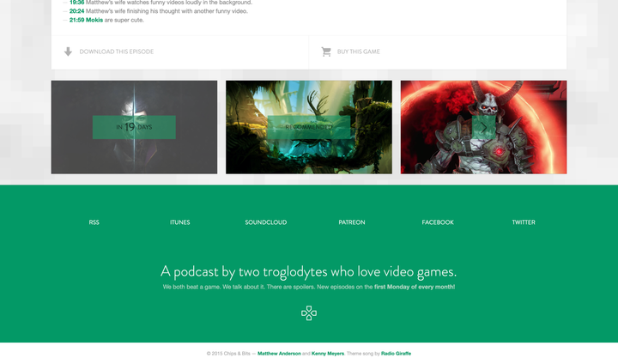618x364 pixels.
Task: Click the shopping cart icon
Action: click(x=326, y=52)
